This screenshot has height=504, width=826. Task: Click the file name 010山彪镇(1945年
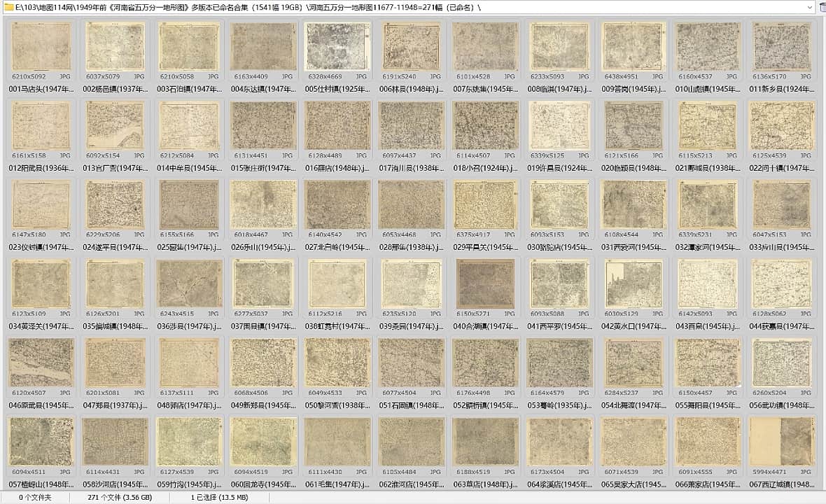click(x=708, y=90)
